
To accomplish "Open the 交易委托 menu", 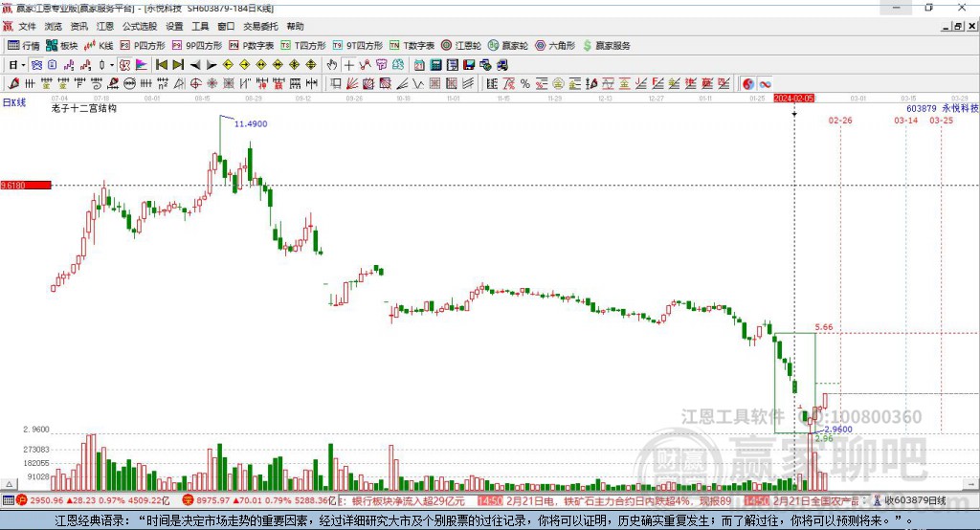I will (x=260, y=26).
